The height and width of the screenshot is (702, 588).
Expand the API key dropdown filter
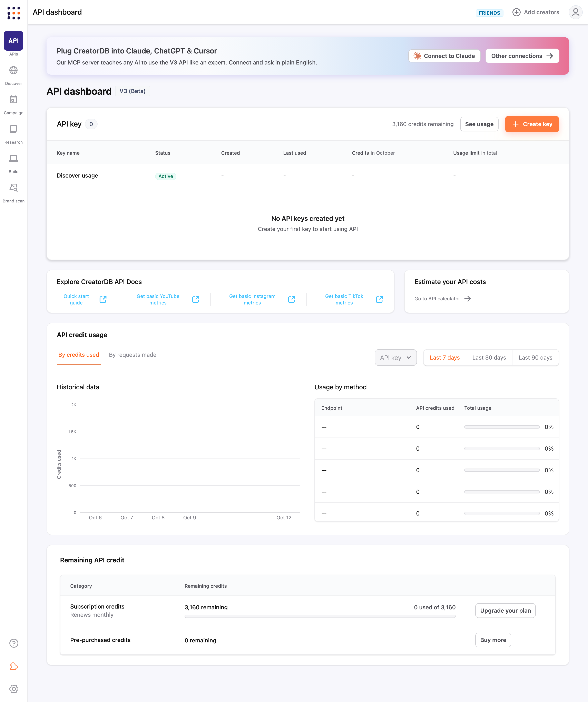point(396,358)
